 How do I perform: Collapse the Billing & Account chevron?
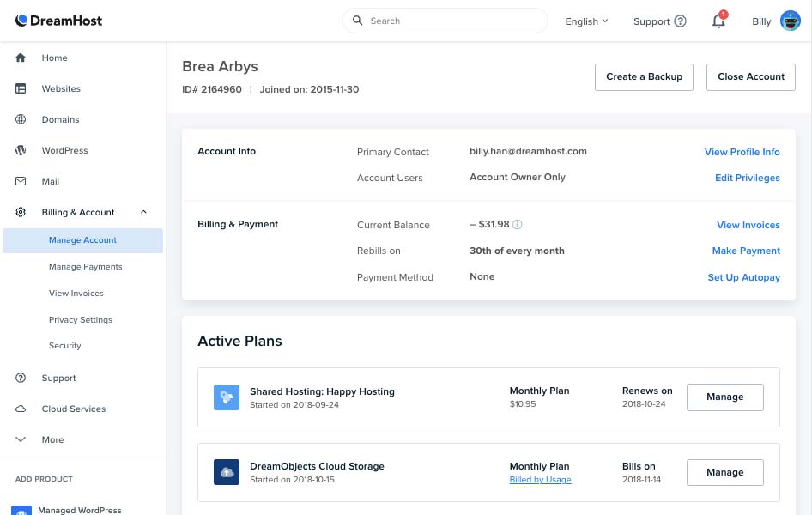click(x=143, y=212)
